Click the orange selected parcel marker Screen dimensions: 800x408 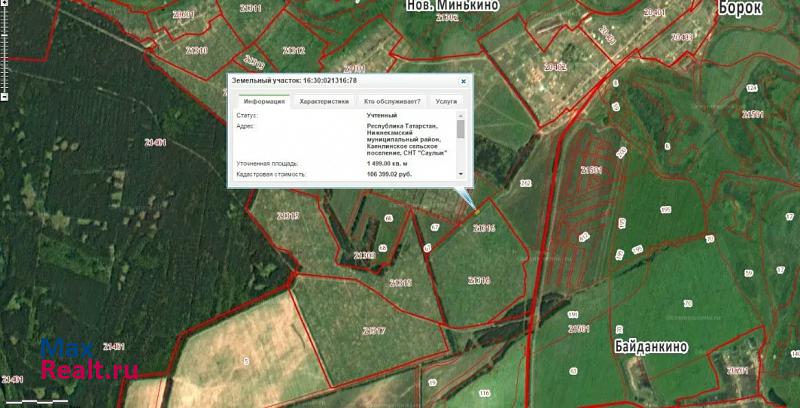pos(477,210)
